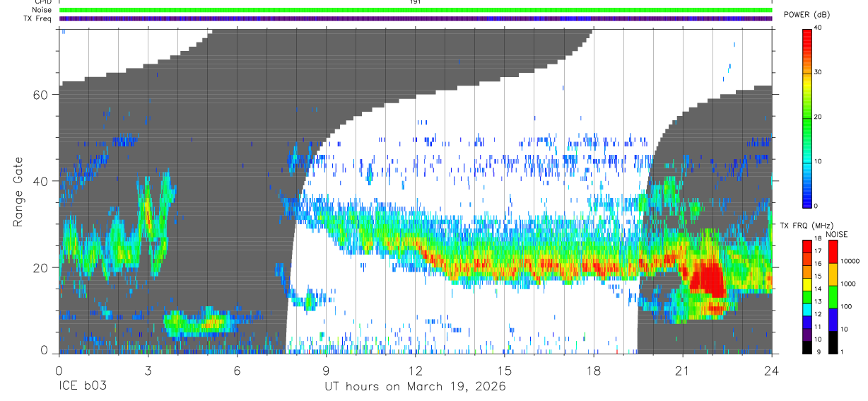Click x-axis hour label 18
Screen dimensions: 868x401
click(594, 371)
